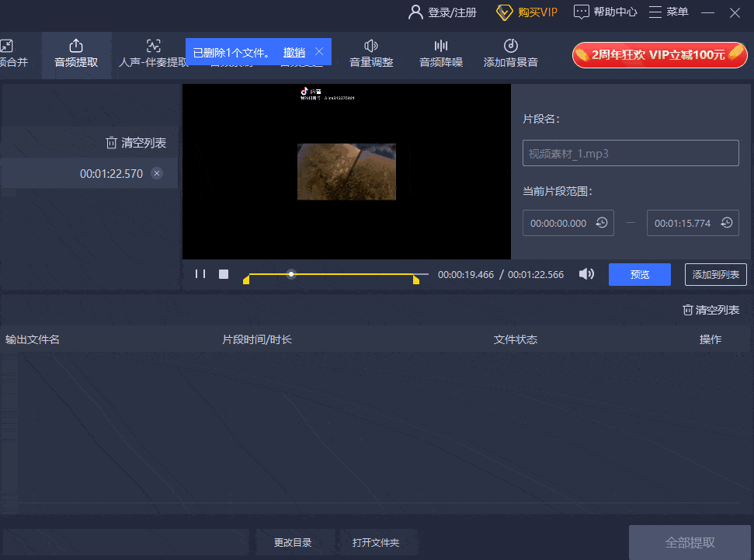
Task: Click the 登录/注册 account icon
Action: click(415, 12)
